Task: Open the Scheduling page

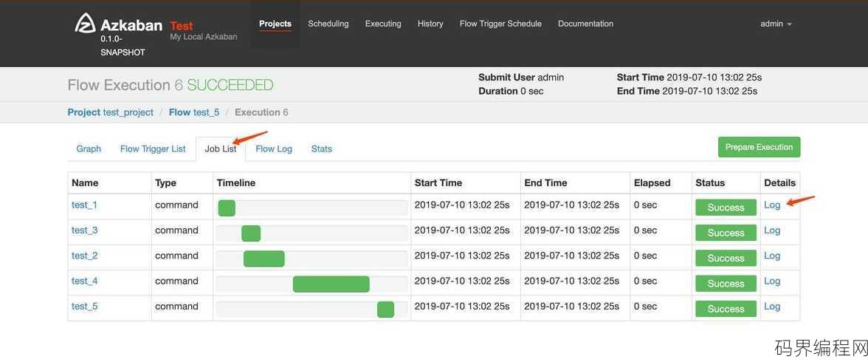Action: (328, 24)
